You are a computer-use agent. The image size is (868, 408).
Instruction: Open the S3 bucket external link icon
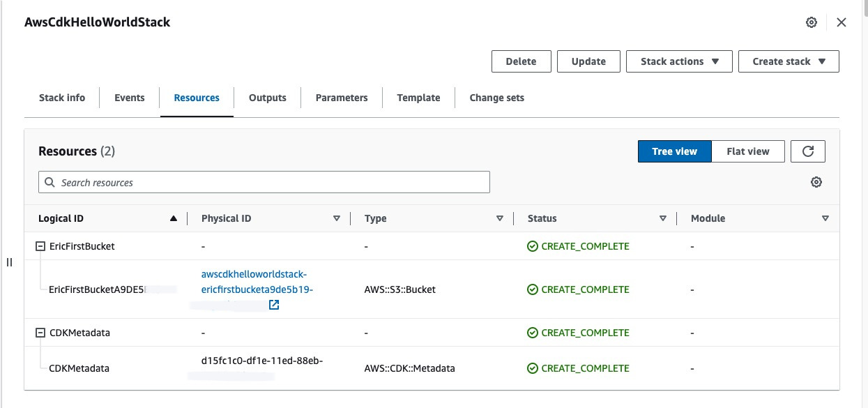[274, 305]
